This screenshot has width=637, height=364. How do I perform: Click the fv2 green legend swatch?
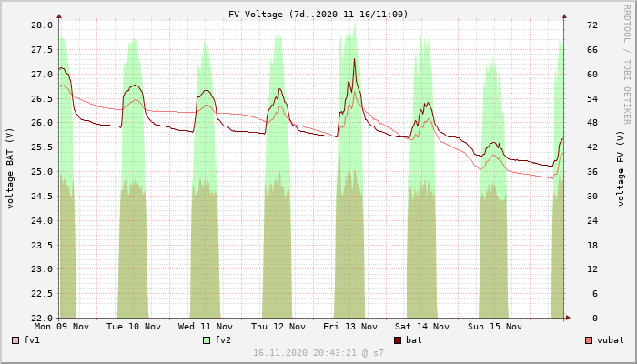[x=207, y=340]
